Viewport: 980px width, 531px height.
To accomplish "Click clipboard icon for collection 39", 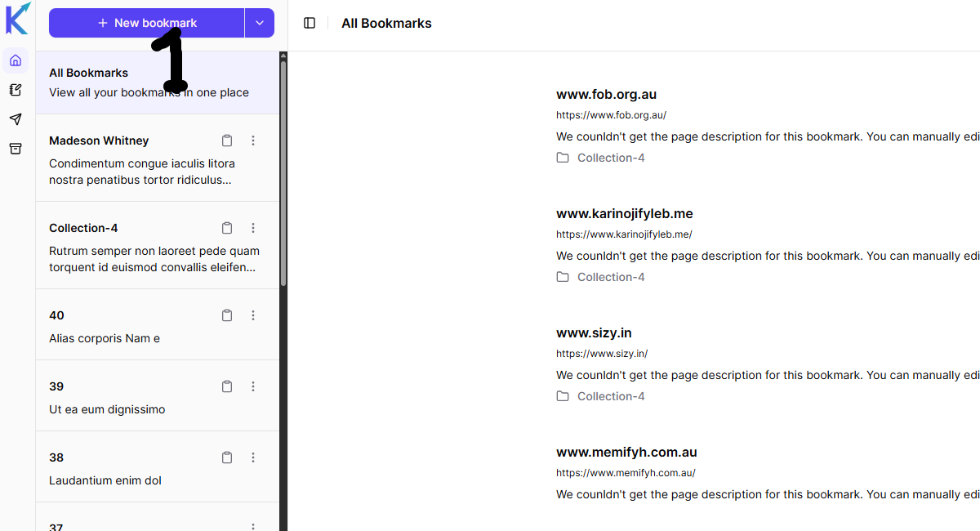I will (x=228, y=386).
